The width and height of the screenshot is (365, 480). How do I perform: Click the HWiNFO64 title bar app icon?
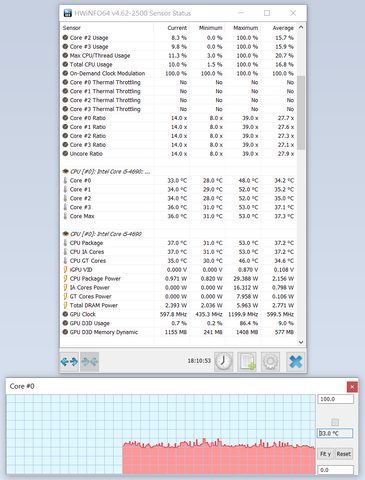(x=68, y=13)
